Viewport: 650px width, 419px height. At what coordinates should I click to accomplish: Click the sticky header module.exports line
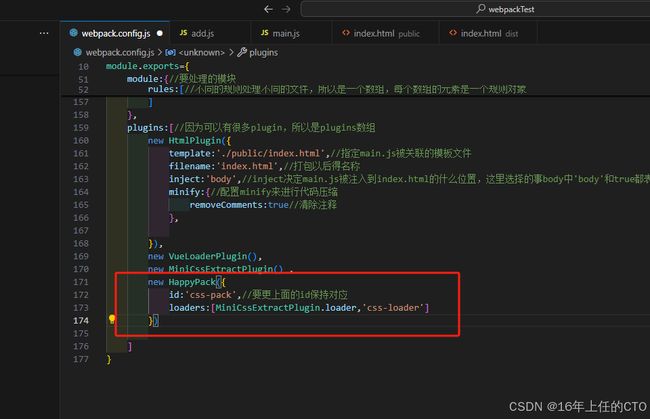click(148, 66)
